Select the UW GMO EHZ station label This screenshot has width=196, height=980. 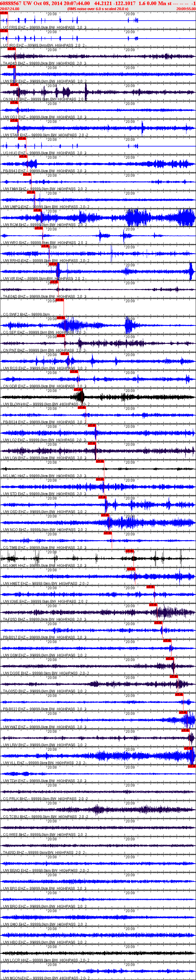click(x=45, y=924)
